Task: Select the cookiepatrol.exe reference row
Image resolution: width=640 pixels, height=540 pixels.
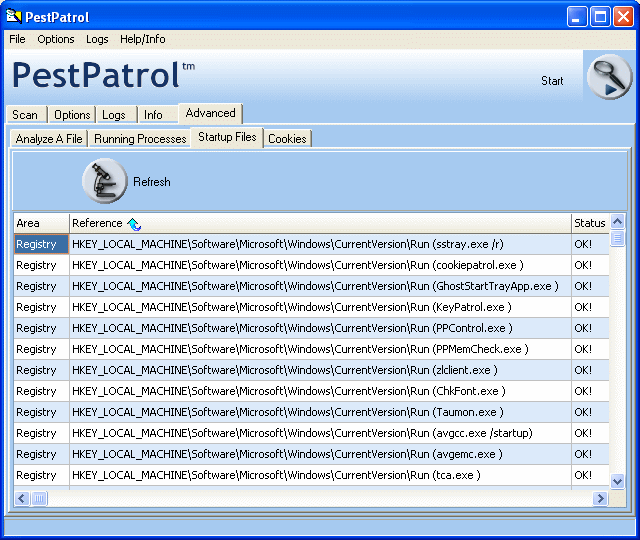Action: (320, 265)
